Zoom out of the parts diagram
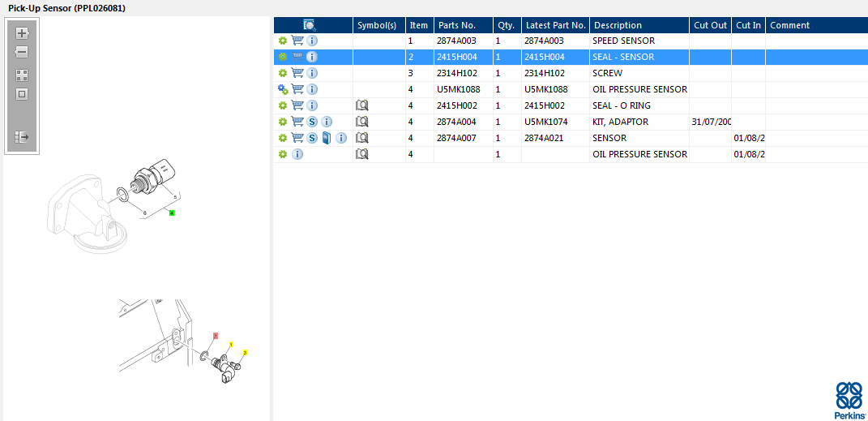This screenshot has height=421, width=868. click(x=22, y=53)
